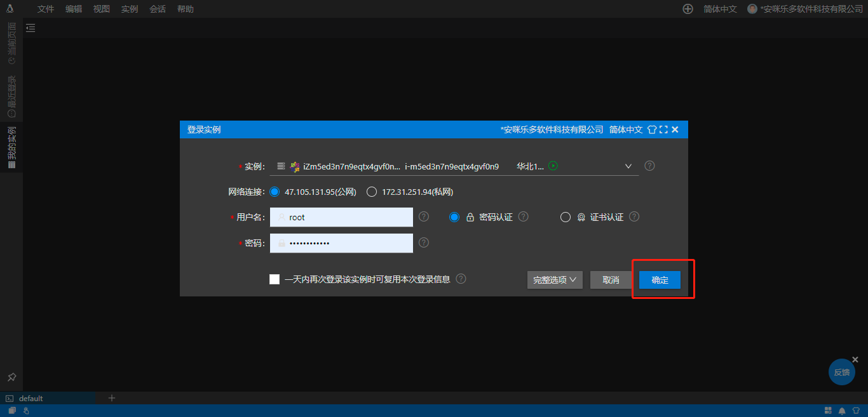
Task: Click the hand pointer icon in status bar
Action: (x=26, y=411)
